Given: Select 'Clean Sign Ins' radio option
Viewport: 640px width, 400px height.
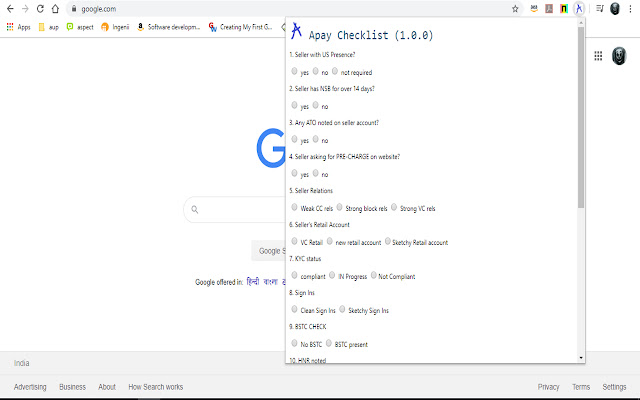Looking at the screenshot, I should [x=294, y=309].
